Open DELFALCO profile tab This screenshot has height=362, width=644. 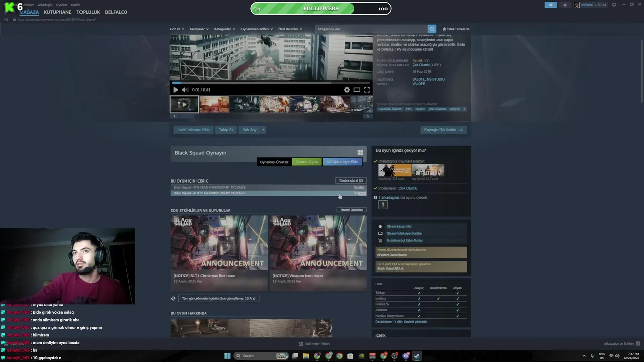point(116,12)
